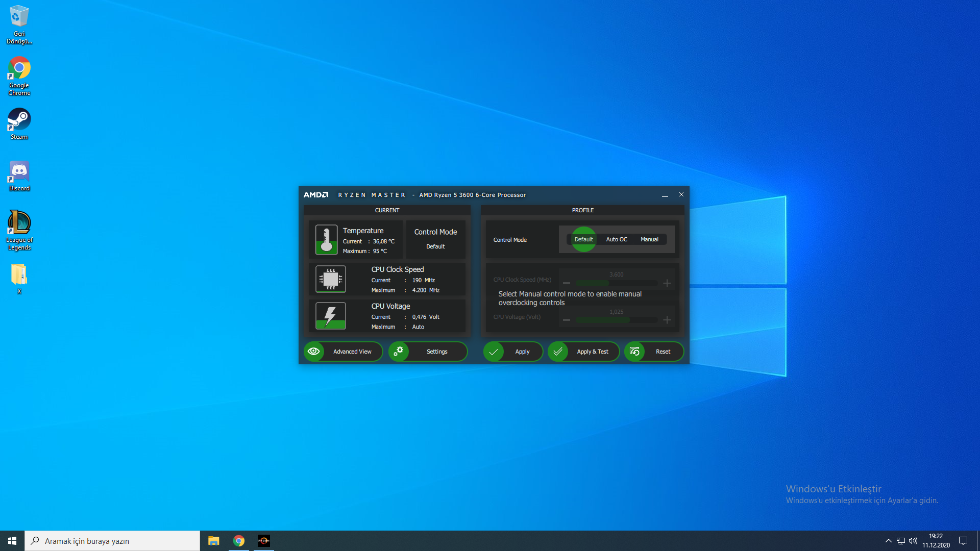
Task: Click the AMD logo in Ryzen Master
Action: (x=316, y=195)
